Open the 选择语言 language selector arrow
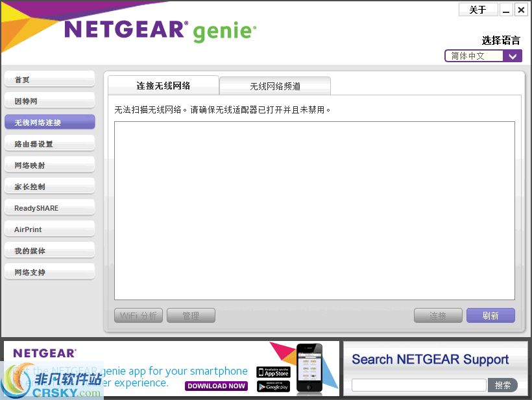Viewport: 532px width, 400px height. [512, 56]
